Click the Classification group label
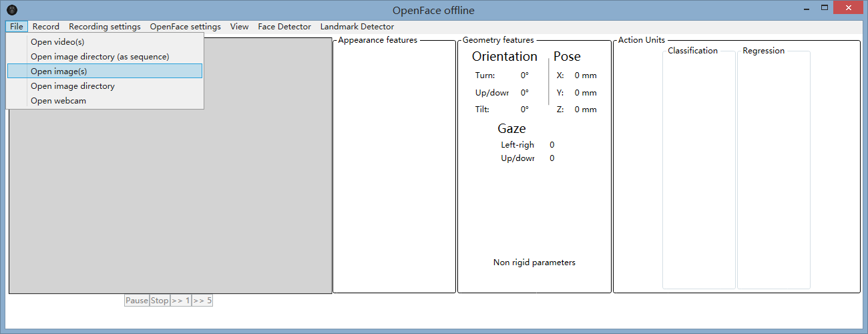This screenshot has height=334, width=868. point(693,51)
